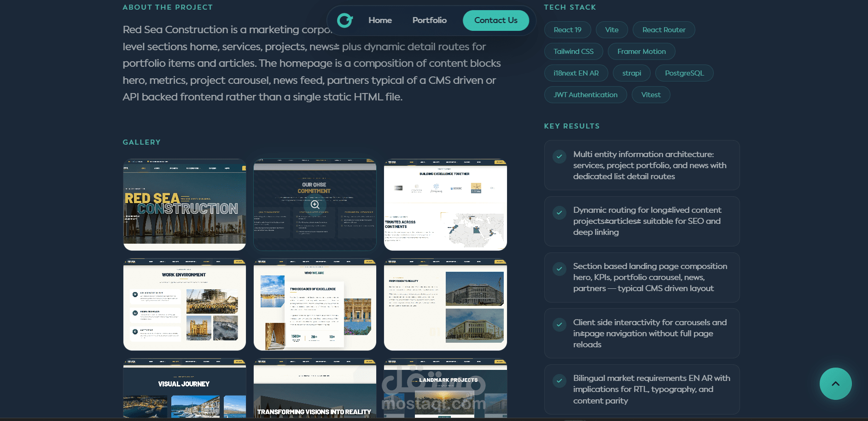The image size is (868, 421).
Task: Click the Multi entity information architecture card text
Action: pos(650,165)
